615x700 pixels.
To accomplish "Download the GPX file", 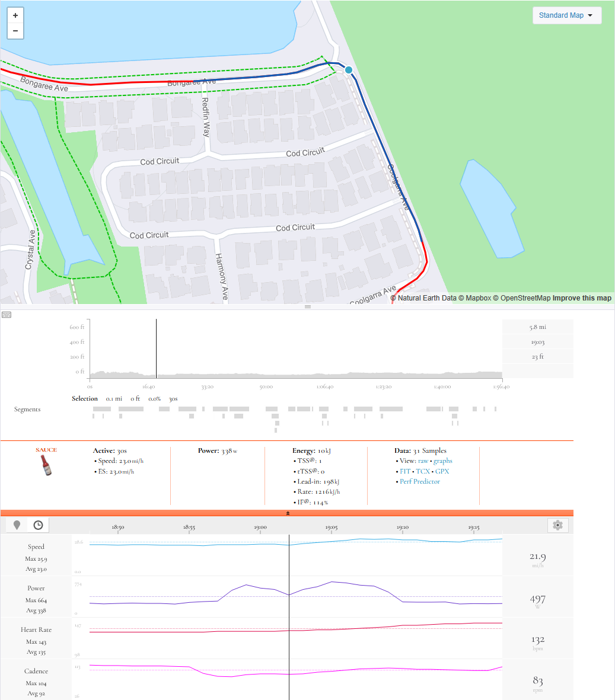I will (442, 471).
